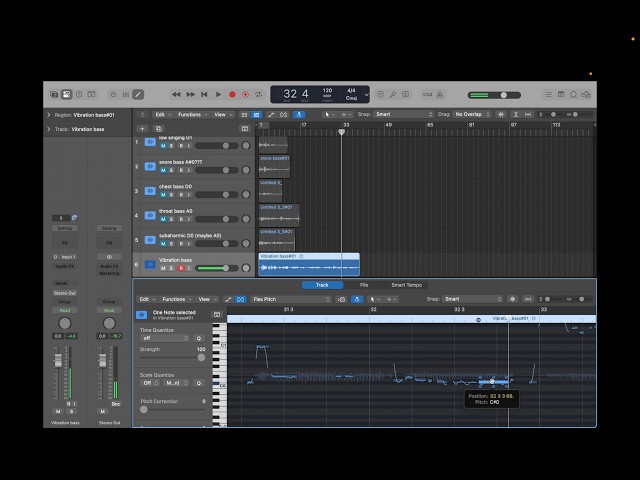The height and width of the screenshot is (480, 640).
Task: Open the editor's Edit menu
Action: pos(147,299)
